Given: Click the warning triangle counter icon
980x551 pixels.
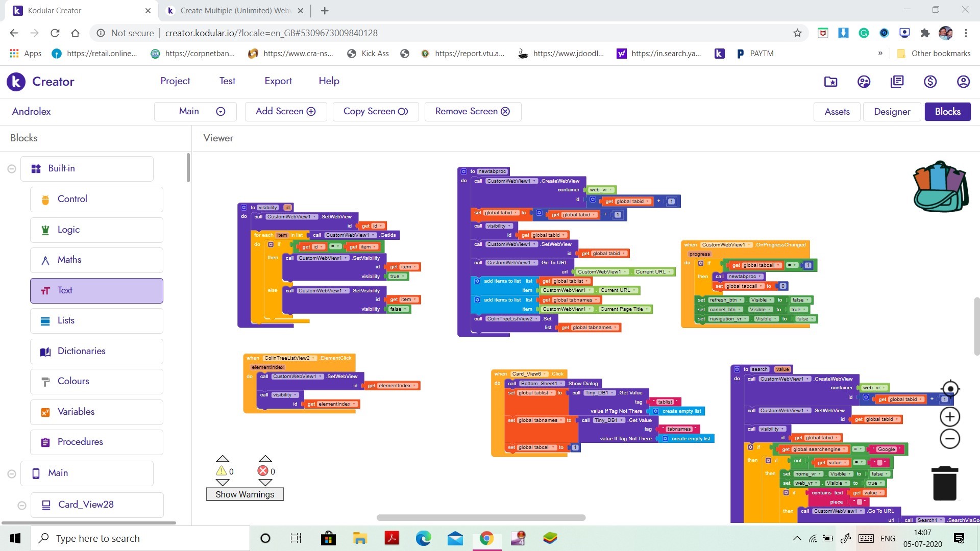Looking at the screenshot, I should pos(221,471).
